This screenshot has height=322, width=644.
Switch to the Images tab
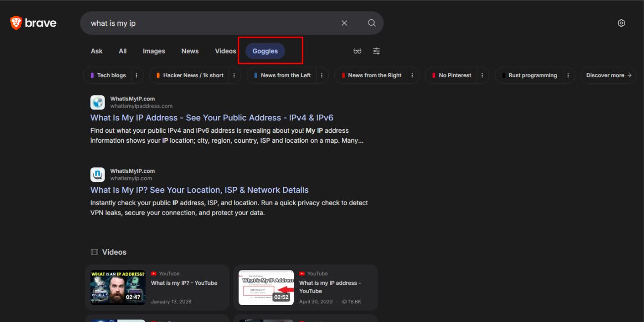tap(154, 51)
